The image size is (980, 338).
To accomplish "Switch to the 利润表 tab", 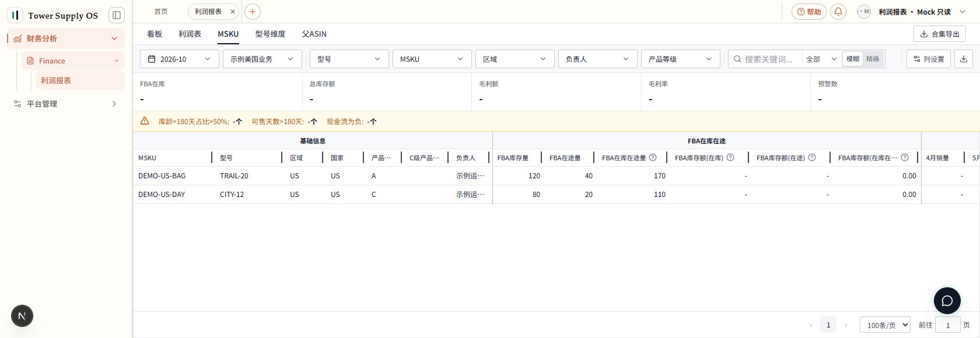I will click(190, 34).
